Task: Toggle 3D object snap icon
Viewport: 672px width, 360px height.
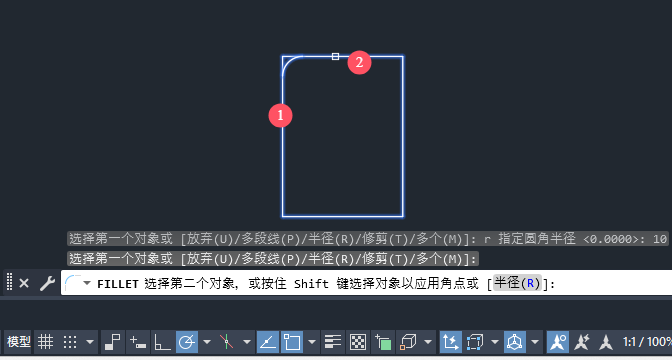Action: [408, 342]
